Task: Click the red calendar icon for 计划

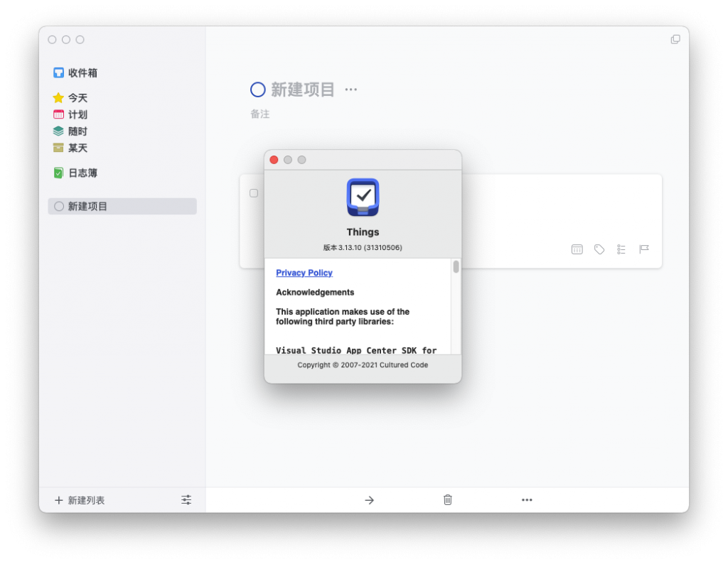Action: click(x=58, y=114)
